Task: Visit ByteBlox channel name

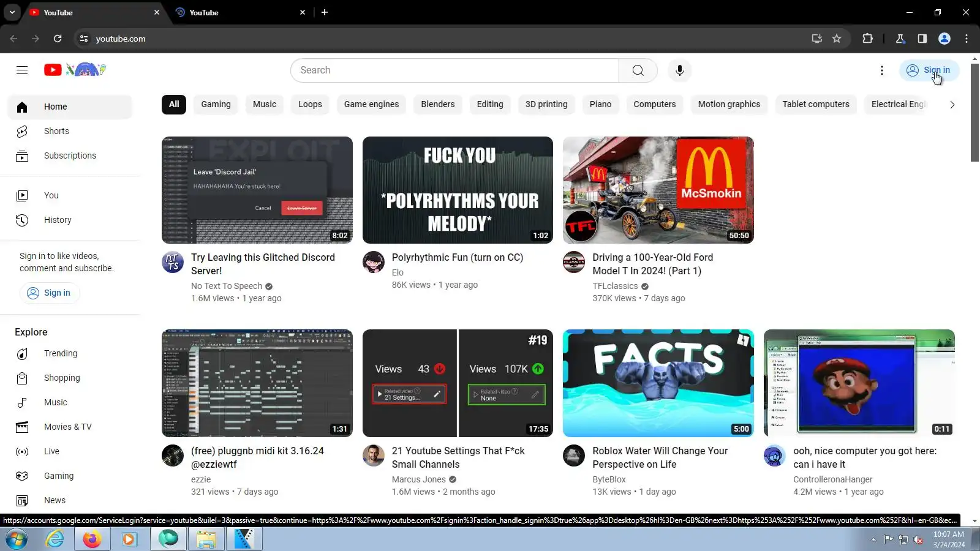Action: coord(609,479)
